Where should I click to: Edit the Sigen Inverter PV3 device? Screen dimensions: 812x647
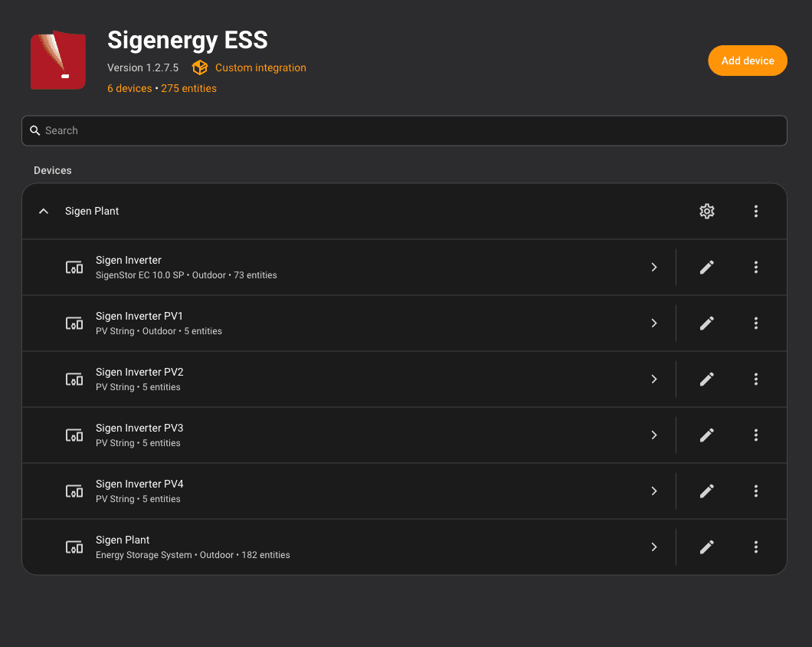tap(707, 435)
